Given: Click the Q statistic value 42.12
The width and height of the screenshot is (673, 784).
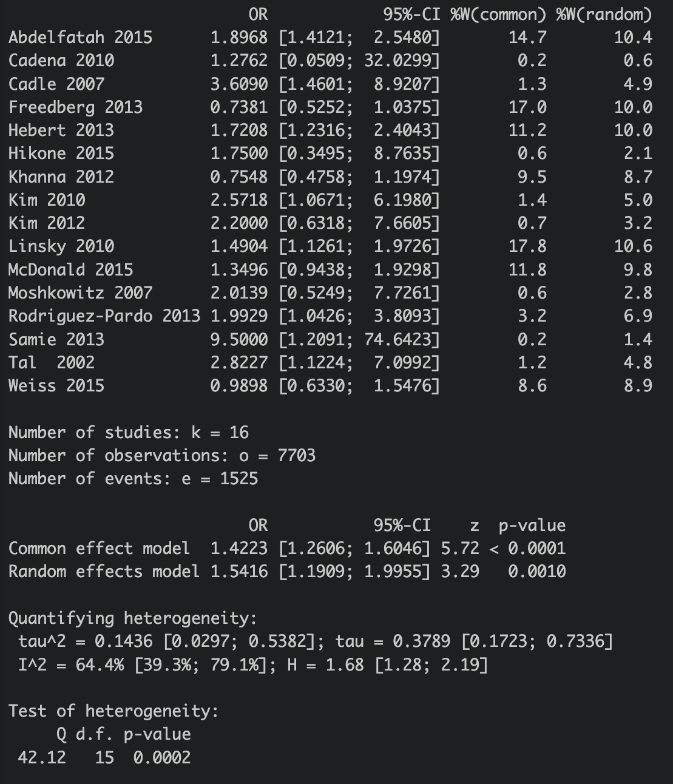Looking at the screenshot, I should pyautogui.click(x=42, y=758).
